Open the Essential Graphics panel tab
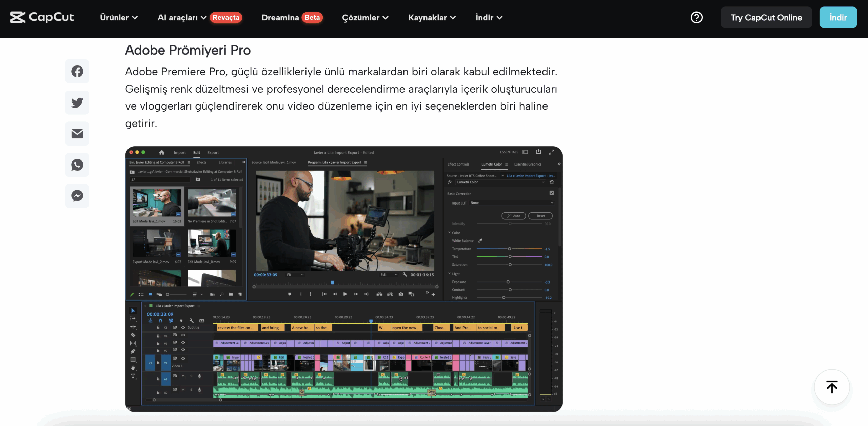868x426 pixels. 528,164
